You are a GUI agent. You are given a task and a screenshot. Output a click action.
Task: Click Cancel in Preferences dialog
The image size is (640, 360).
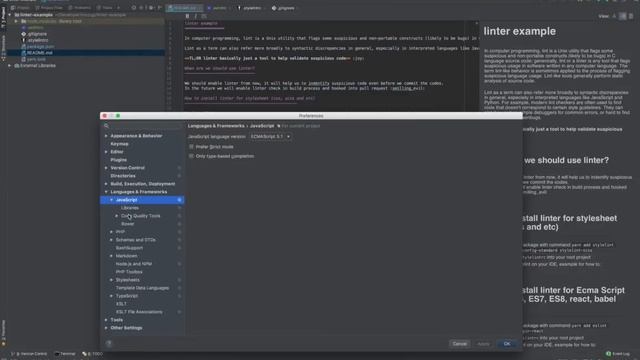point(460,344)
